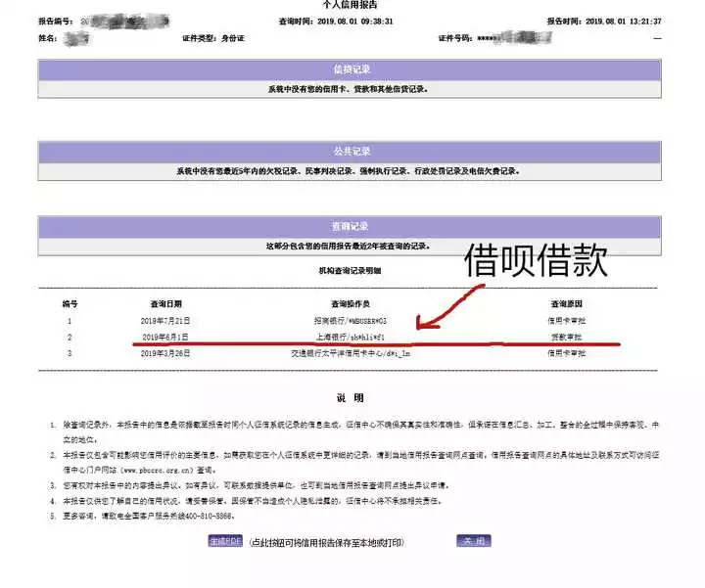
Task: Click row number 3 in query table
Action: 70,353
